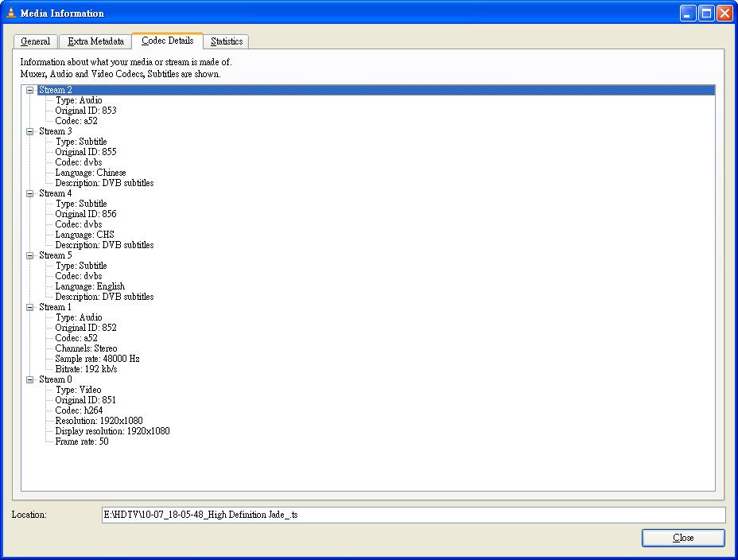
Task: Show the Statistics tab
Action: (x=227, y=41)
